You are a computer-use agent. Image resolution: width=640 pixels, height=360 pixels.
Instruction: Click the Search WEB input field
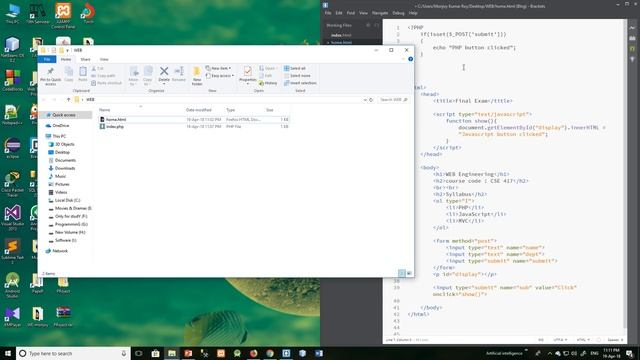point(393,100)
